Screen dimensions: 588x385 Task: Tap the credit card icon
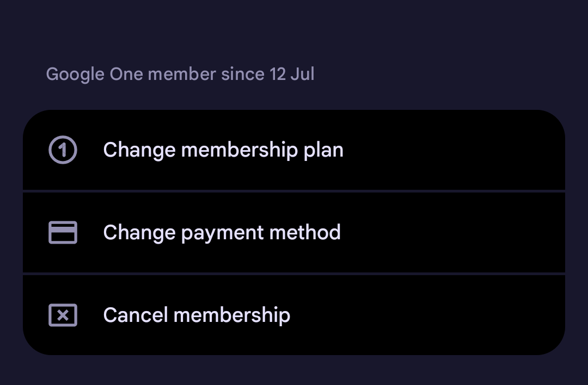pyautogui.click(x=63, y=233)
